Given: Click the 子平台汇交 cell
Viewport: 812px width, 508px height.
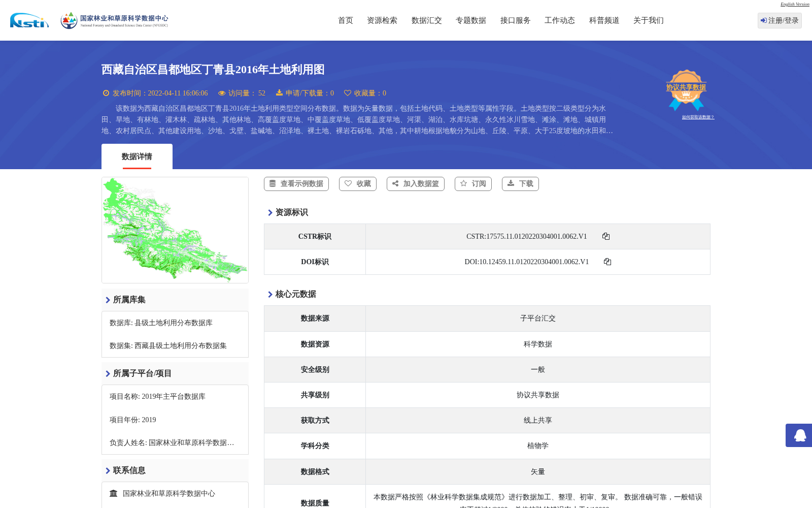Looking at the screenshot, I should (x=538, y=319).
